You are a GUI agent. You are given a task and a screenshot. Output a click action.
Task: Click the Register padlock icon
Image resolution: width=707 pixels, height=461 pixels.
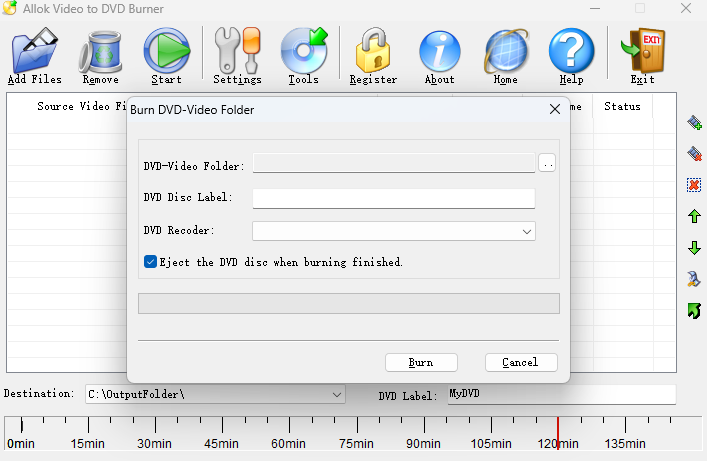pyautogui.click(x=373, y=50)
